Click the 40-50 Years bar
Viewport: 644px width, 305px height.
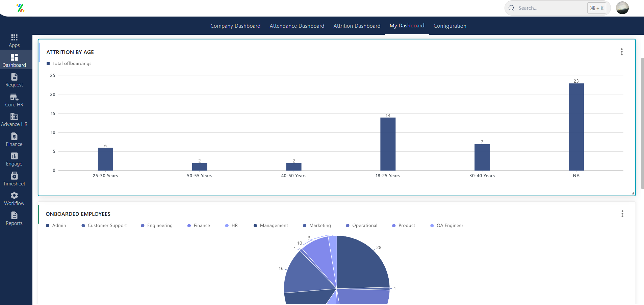click(x=294, y=167)
